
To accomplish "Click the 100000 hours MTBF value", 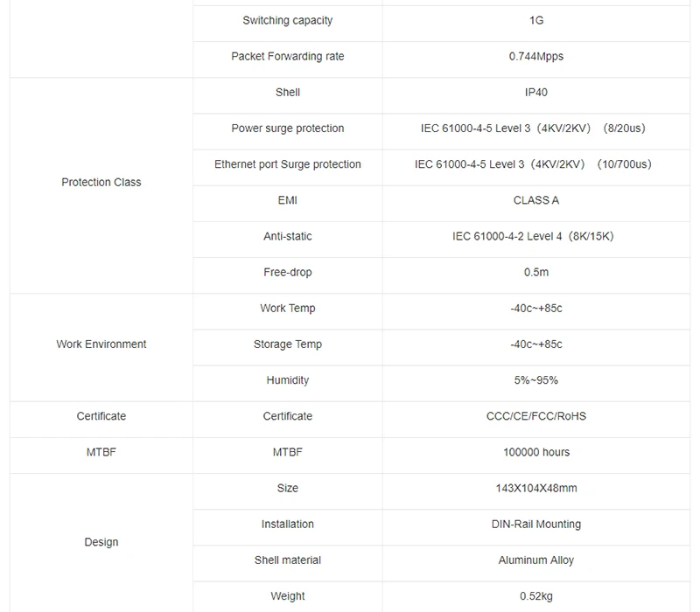I will (535, 452).
